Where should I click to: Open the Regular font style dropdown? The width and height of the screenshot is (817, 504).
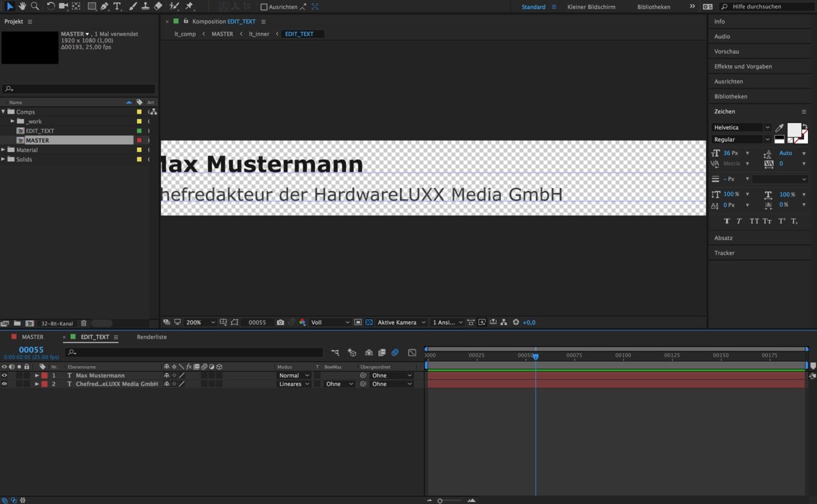741,139
